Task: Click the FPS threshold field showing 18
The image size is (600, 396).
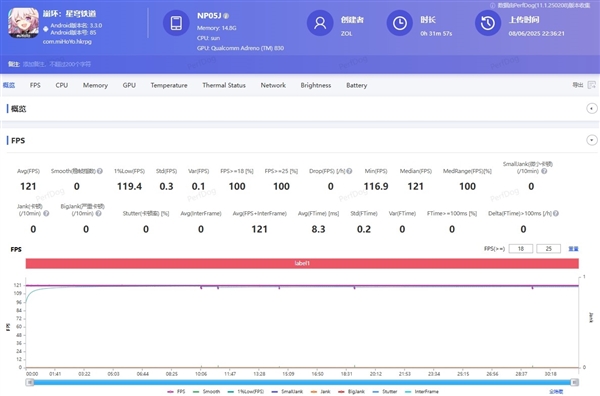Action: [521, 249]
